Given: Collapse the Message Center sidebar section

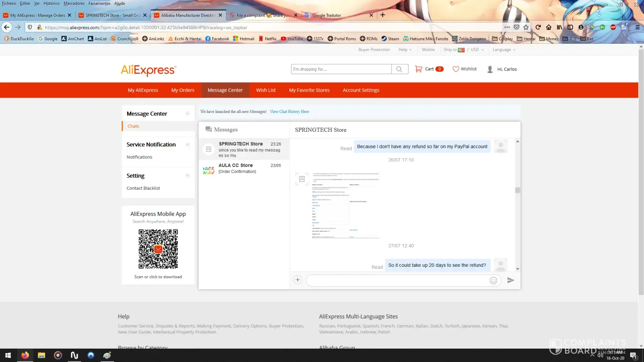Looking at the screenshot, I should pos(188,114).
